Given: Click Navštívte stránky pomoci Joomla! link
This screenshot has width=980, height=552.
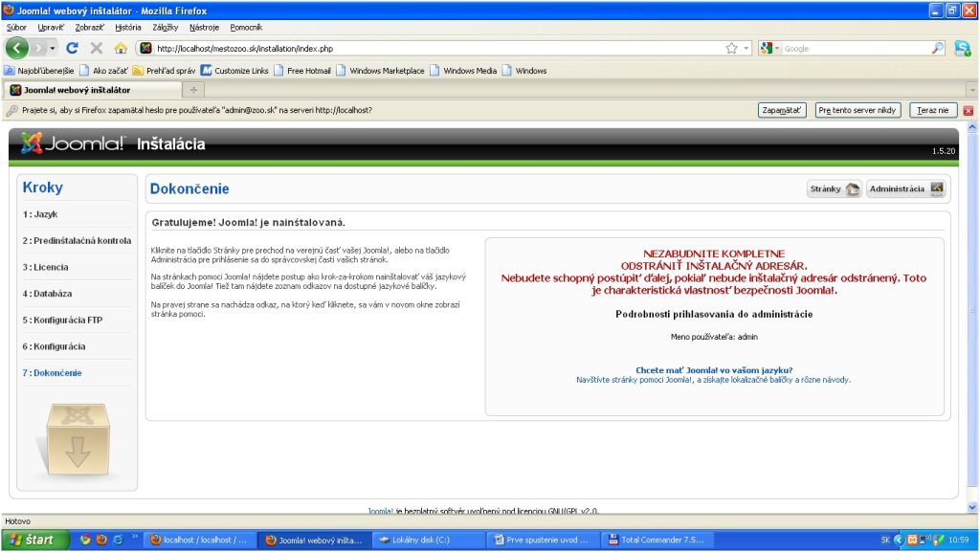Looking at the screenshot, I should coord(713,380).
